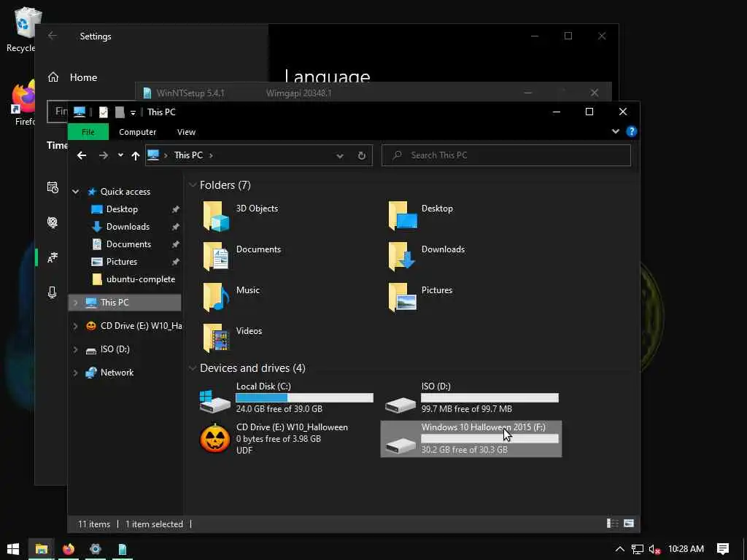Click the Properties quick access toolbar icon
Viewport: 747px width, 560px height.
(x=104, y=112)
